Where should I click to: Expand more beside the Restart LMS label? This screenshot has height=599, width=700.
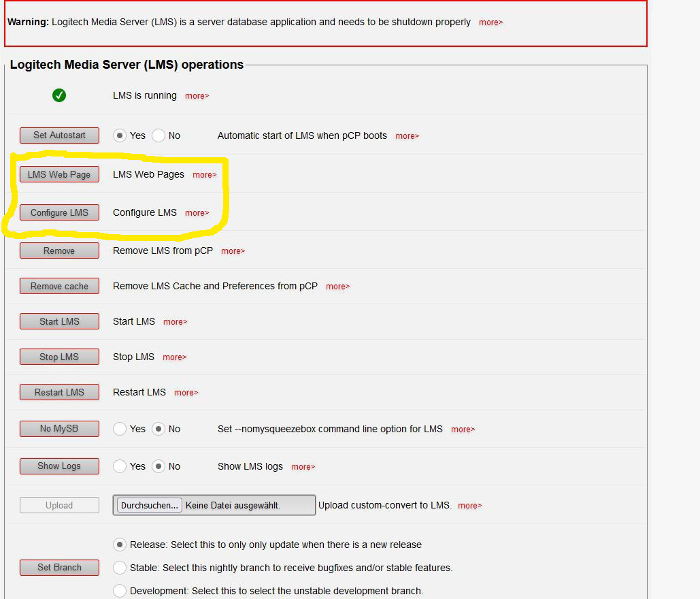click(x=186, y=393)
